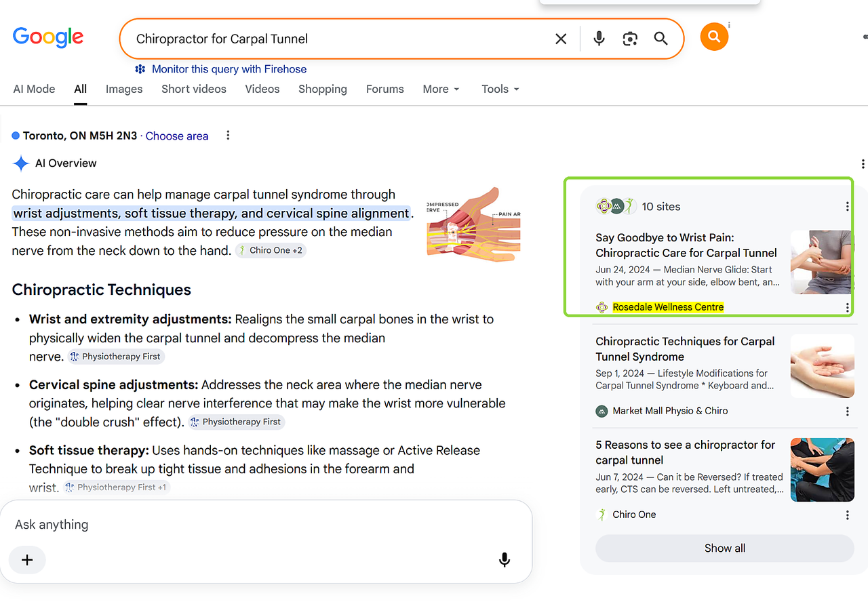Start voice search via microphone icon in search bar
Viewport: 868px width, 602px height.
[x=599, y=39]
